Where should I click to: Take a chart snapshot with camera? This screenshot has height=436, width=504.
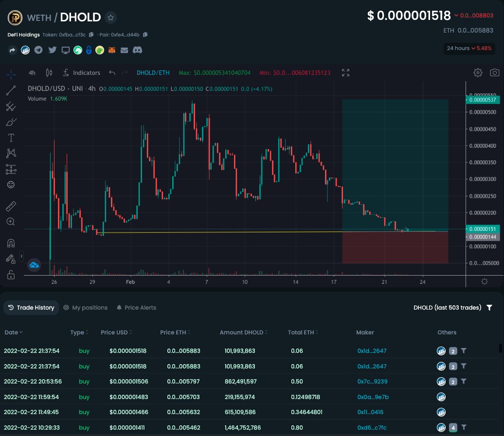click(494, 73)
